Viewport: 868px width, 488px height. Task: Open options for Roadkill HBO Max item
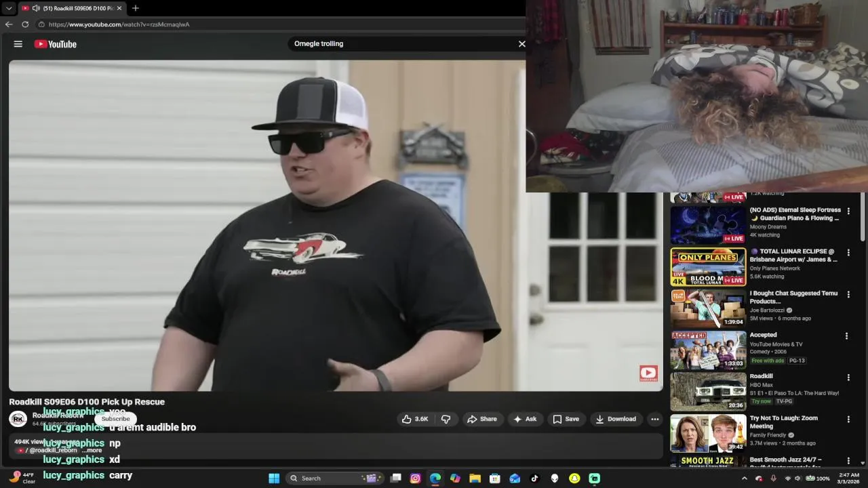click(848, 377)
